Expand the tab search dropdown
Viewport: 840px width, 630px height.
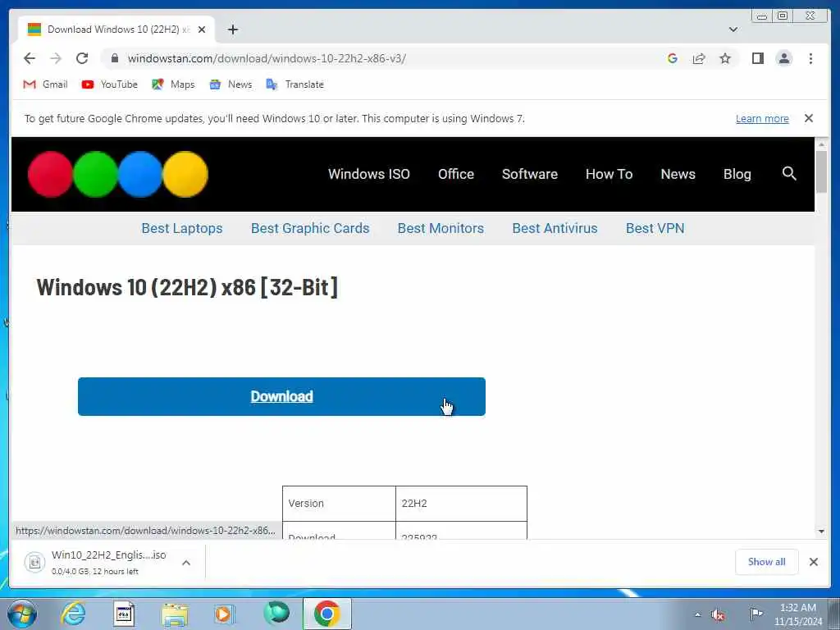733,30
